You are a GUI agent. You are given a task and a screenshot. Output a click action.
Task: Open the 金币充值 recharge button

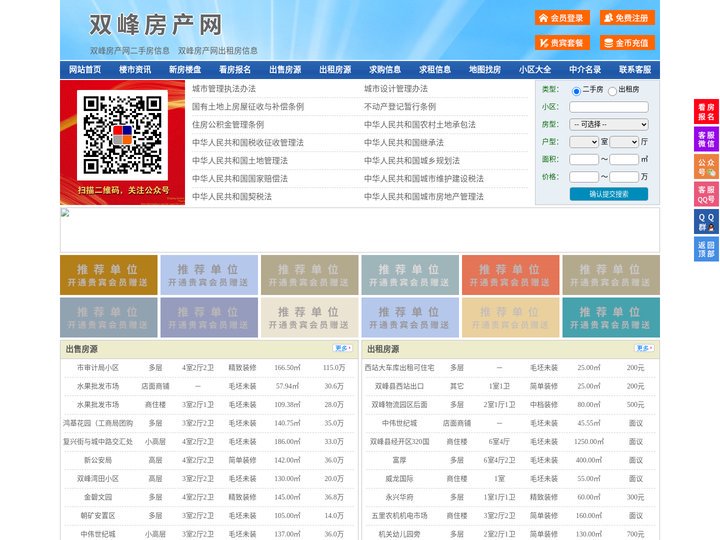coord(627,43)
